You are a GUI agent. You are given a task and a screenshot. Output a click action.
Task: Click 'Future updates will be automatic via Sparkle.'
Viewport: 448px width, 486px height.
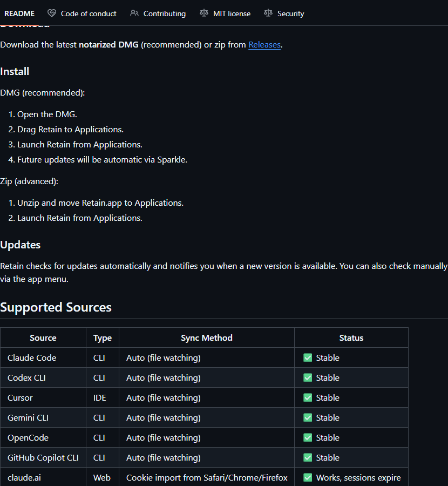pyautogui.click(x=102, y=160)
